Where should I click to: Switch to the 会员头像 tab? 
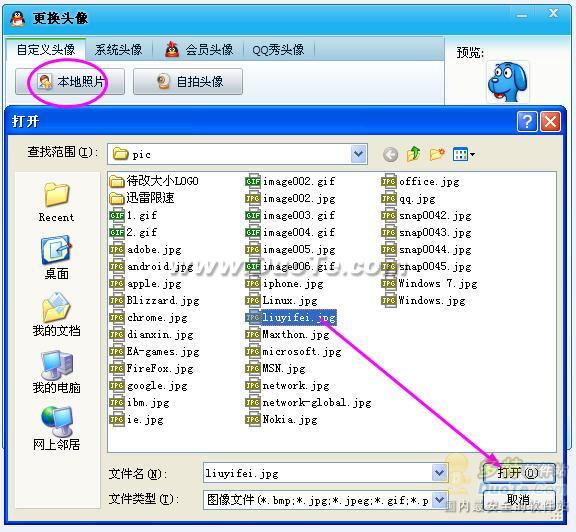[199, 50]
